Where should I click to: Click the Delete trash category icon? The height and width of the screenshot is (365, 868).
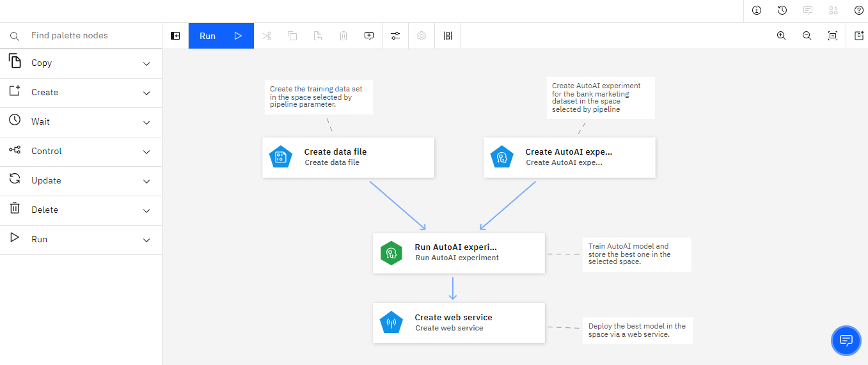[15, 208]
